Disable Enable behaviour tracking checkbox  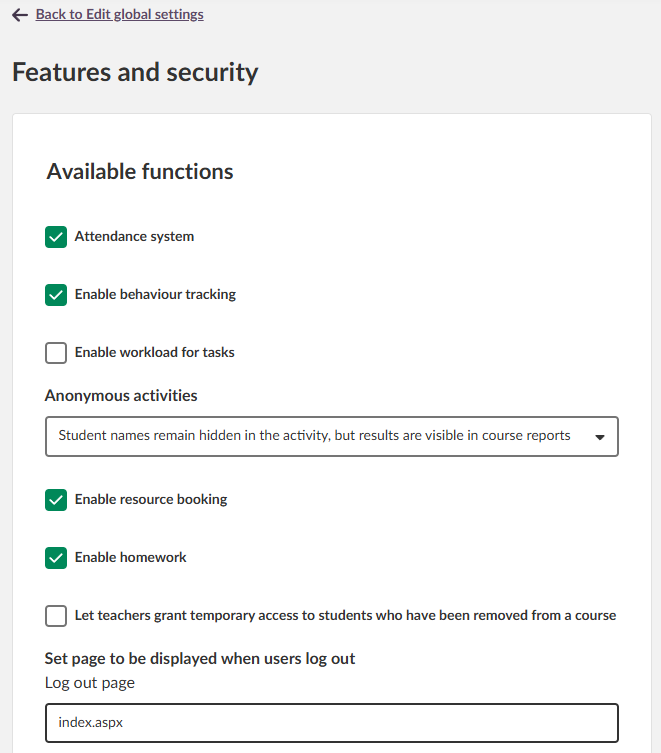(56, 295)
